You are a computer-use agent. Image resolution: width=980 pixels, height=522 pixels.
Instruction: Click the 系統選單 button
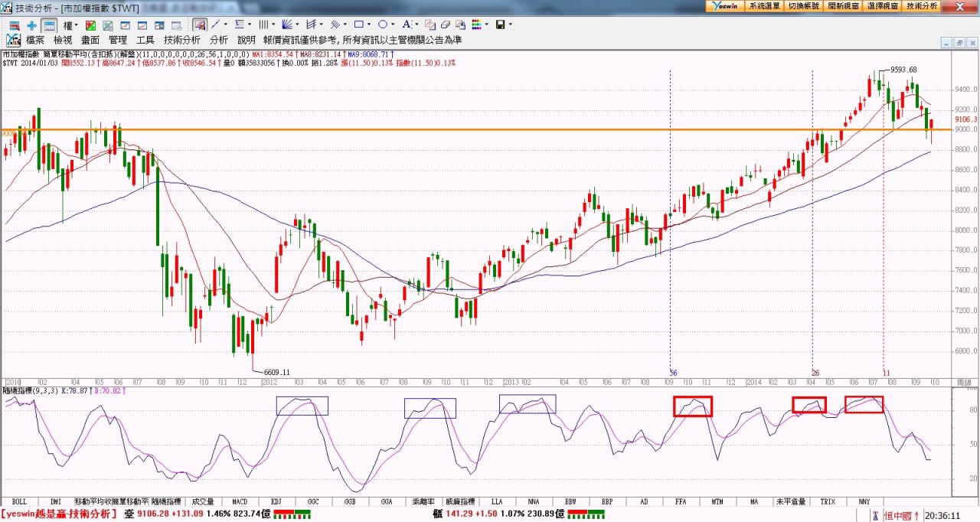pos(764,5)
